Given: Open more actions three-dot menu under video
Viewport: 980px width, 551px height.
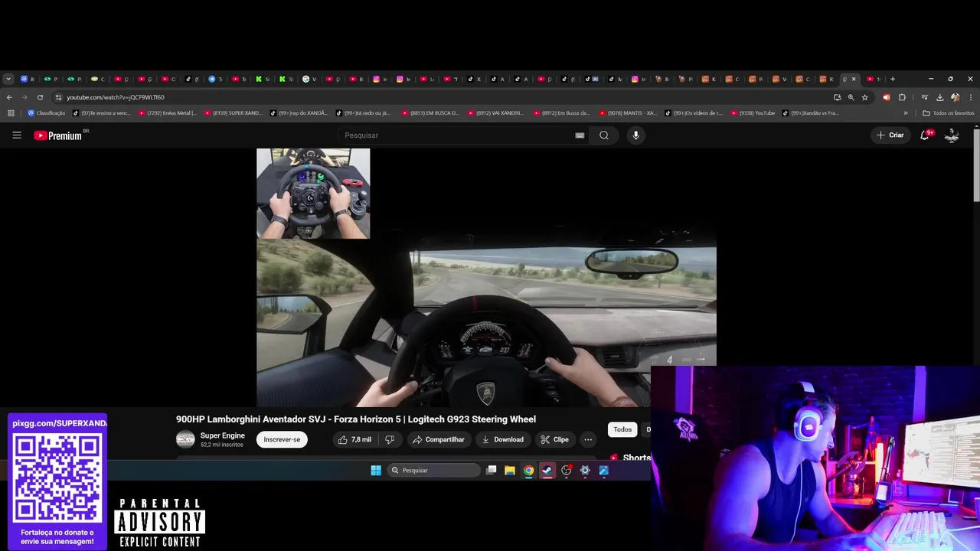Looking at the screenshot, I should click(588, 440).
